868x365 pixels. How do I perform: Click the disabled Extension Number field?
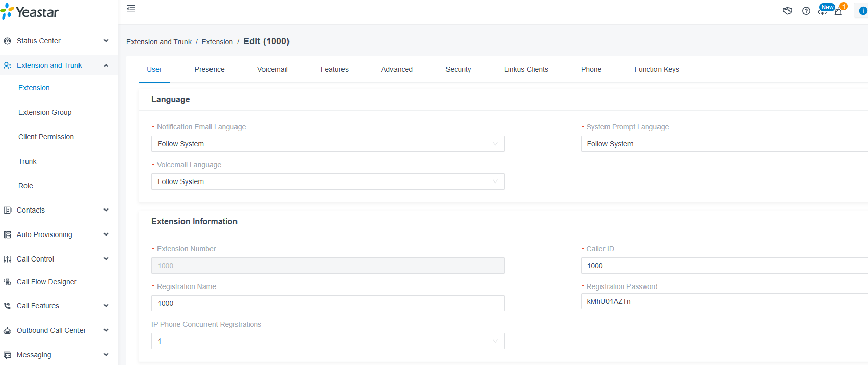[328, 266]
